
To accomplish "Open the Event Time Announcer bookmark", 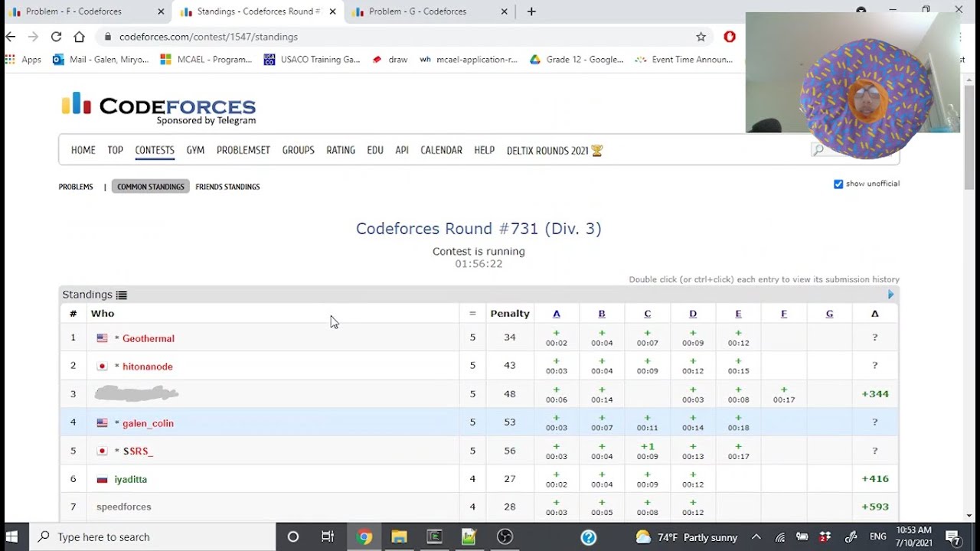I will [684, 60].
